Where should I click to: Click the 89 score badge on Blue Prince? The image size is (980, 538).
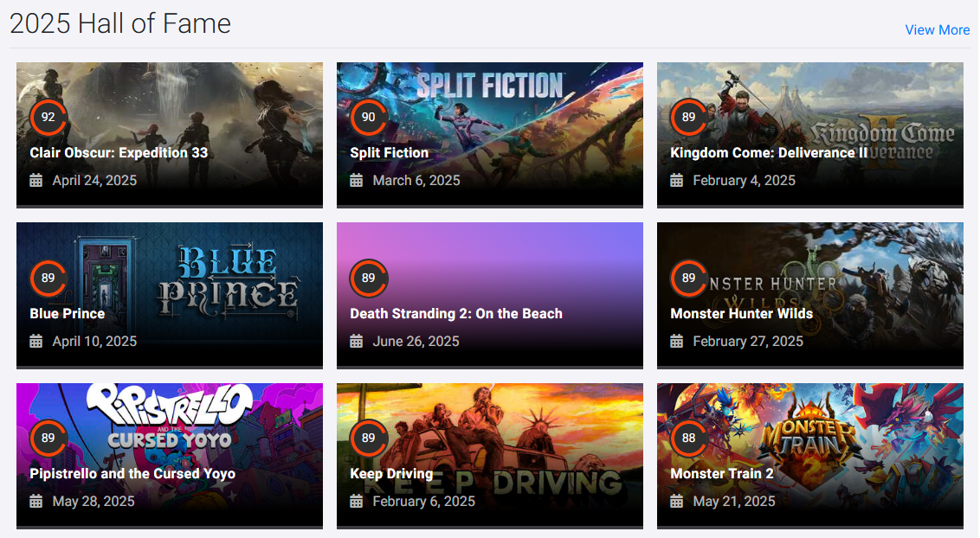pos(48,278)
